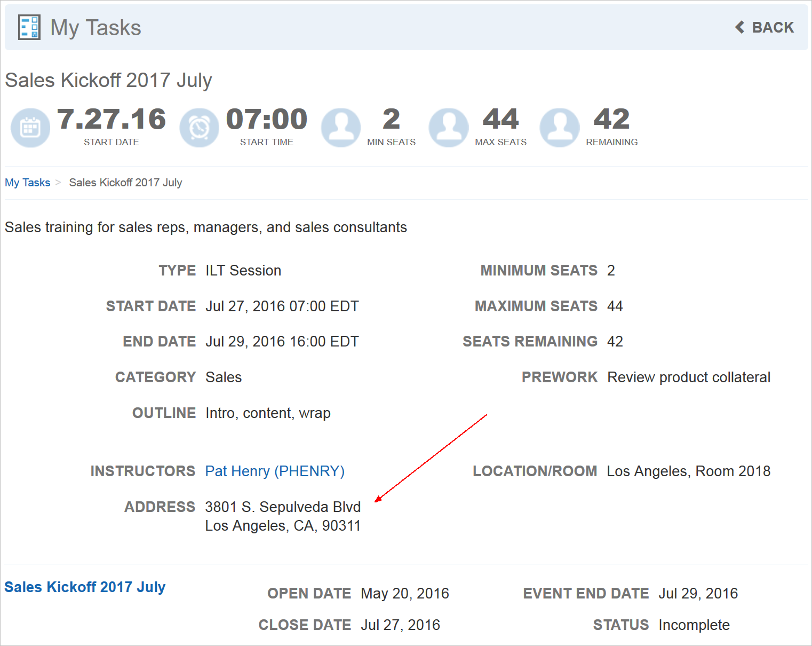Open the Sales Kickoff 2017 July link
This screenshot has width=812, height=646.
85,587
